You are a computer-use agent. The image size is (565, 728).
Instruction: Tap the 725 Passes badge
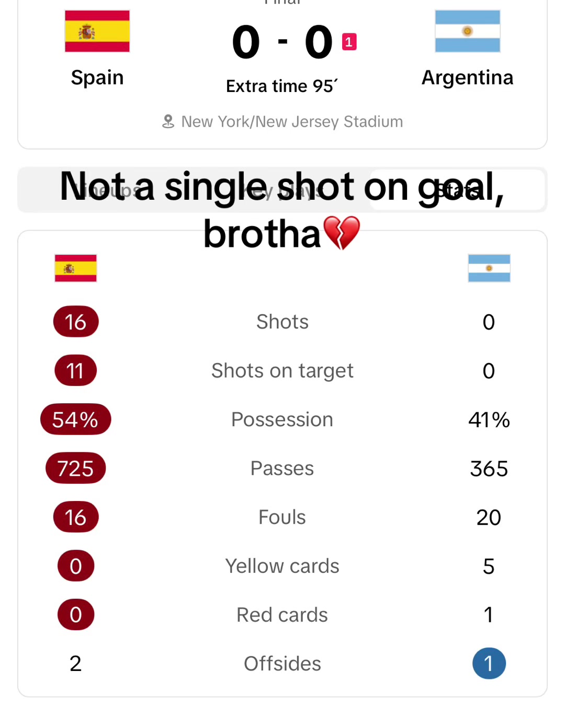[76, 468]
